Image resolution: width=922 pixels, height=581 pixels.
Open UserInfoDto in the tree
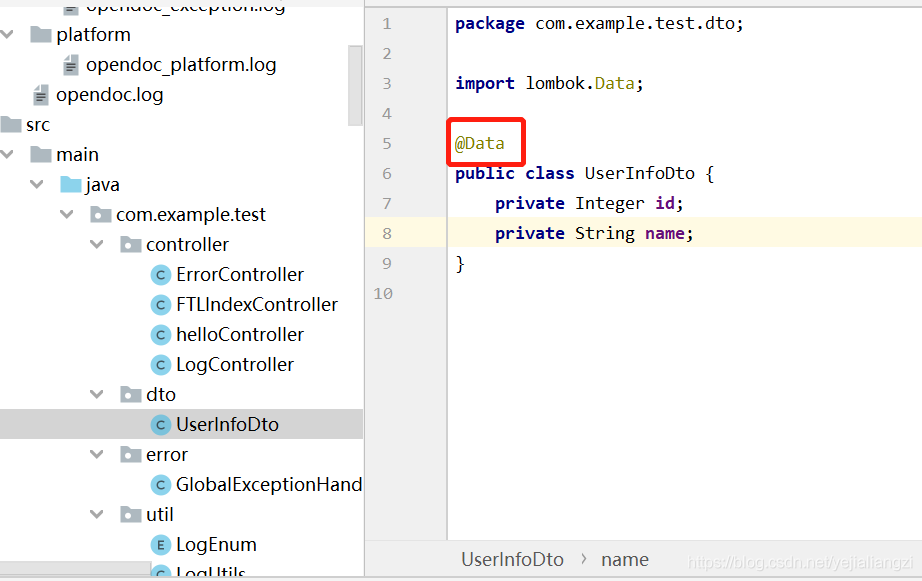coord(228,425)
